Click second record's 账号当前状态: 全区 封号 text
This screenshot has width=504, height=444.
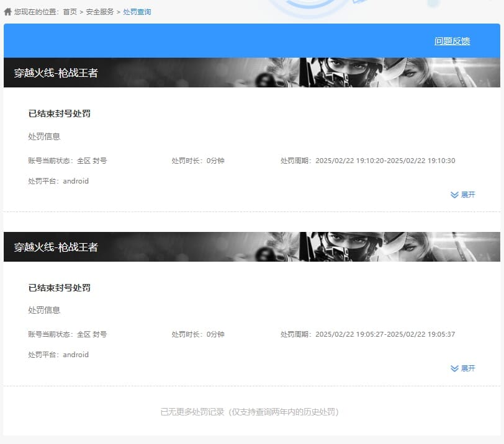(67, 334)
